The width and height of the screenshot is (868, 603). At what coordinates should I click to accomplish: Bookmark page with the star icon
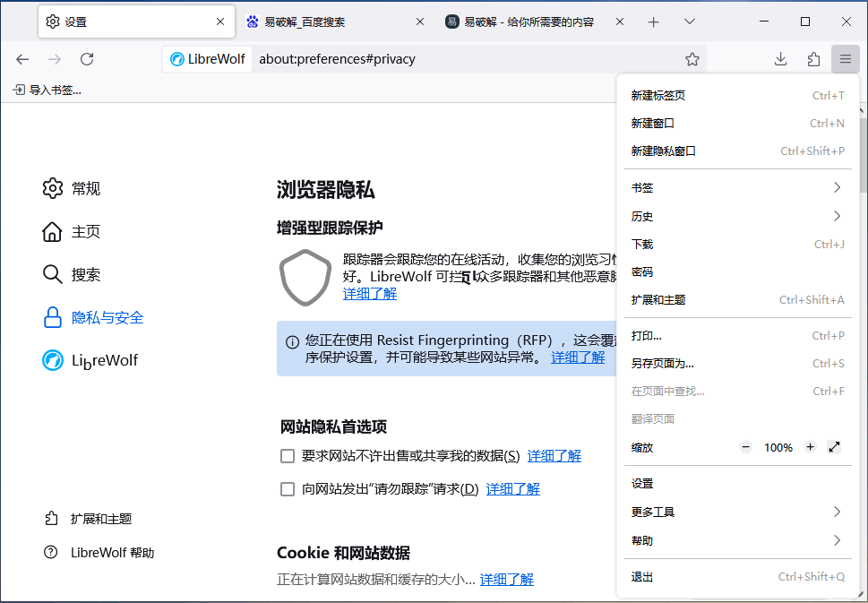[x=692, y=59]
